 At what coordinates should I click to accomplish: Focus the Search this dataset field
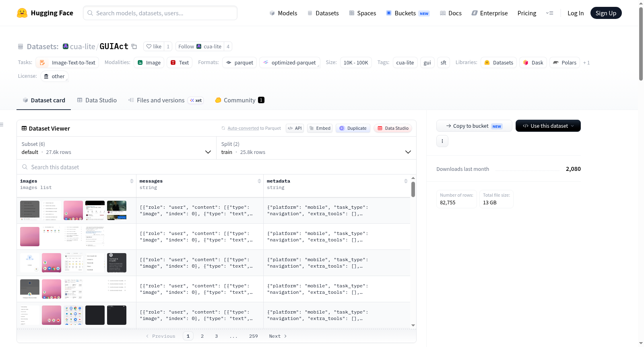click(x=217, y=167)
